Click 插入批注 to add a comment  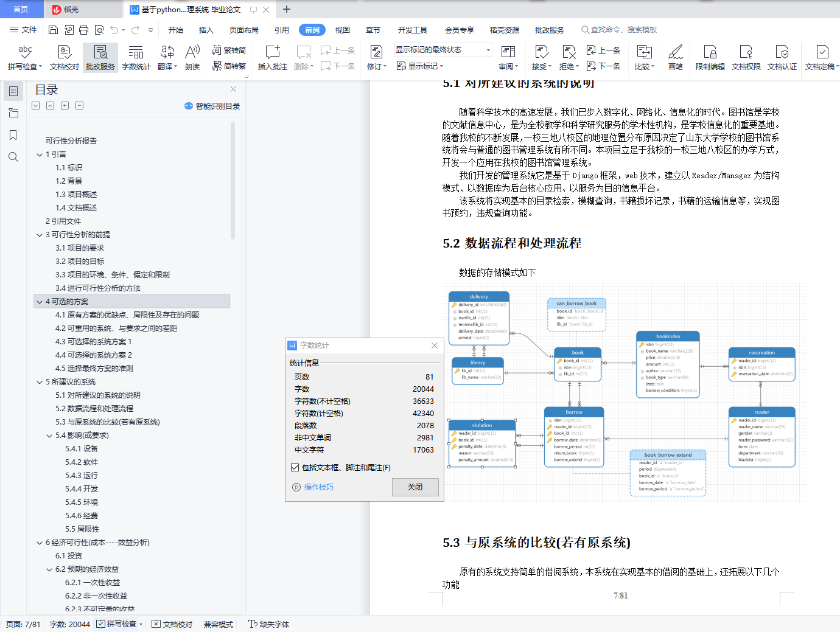coord(272,58)
